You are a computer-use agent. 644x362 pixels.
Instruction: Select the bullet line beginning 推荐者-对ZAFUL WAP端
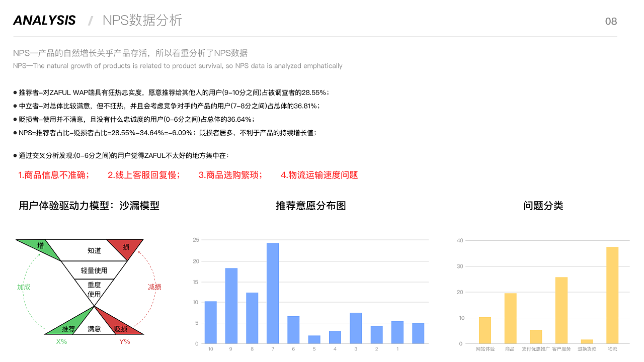(x=174, y=93)
